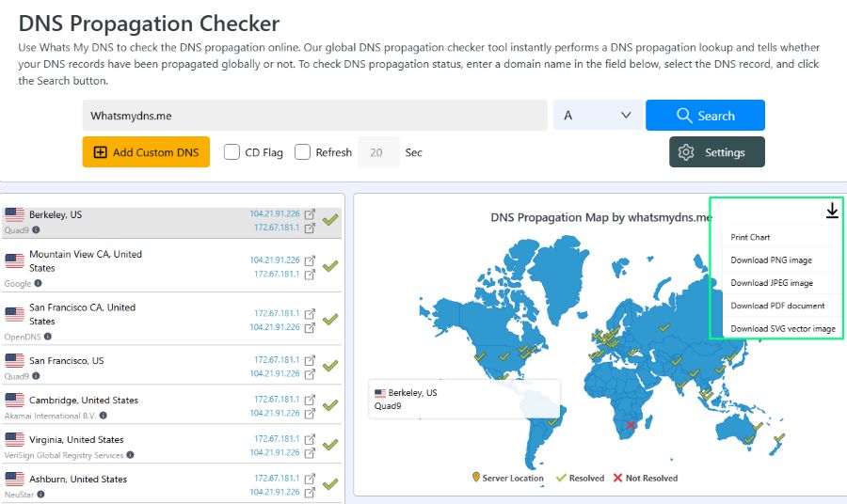Enable the CD Flag checkbox
This screenshot has width=847, height=504.
(232, 152)
